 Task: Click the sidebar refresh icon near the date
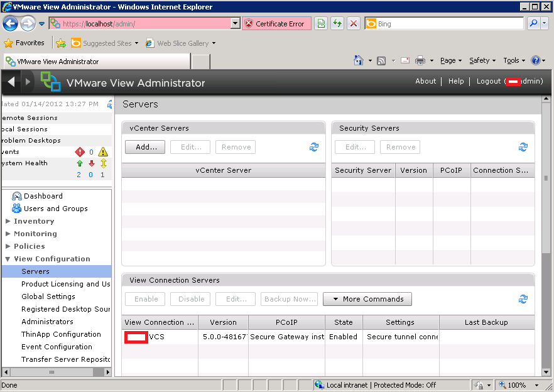point(110,104)
